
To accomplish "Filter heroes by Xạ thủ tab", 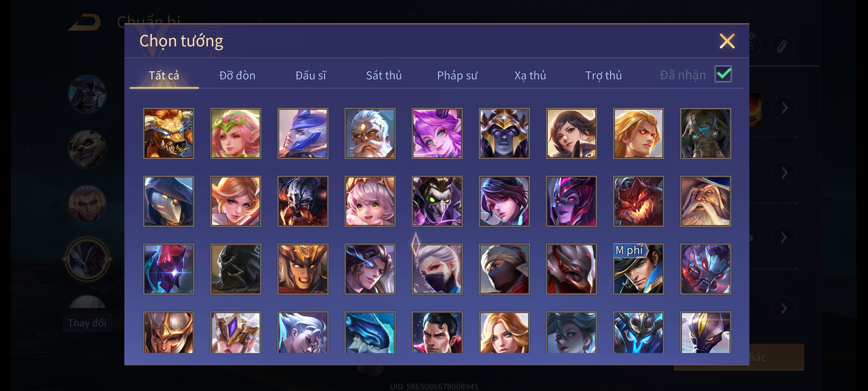I will [530, 75].
